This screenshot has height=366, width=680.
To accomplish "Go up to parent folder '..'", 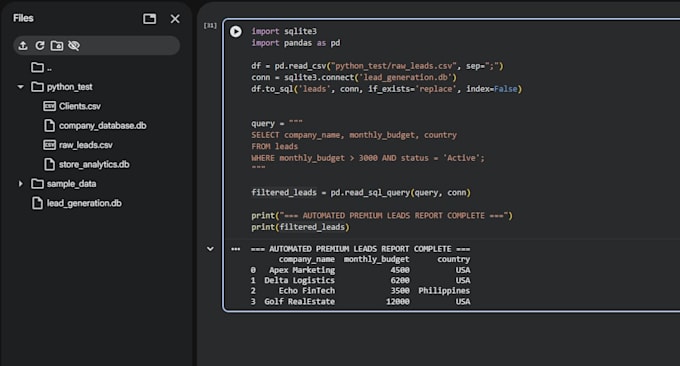I will click(42, 68).
